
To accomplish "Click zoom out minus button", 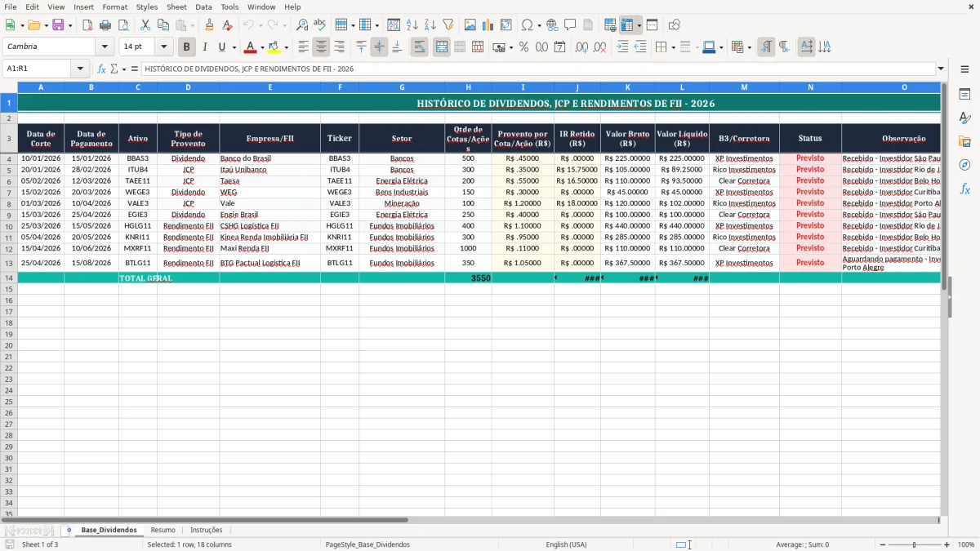I will coord(882,544).
